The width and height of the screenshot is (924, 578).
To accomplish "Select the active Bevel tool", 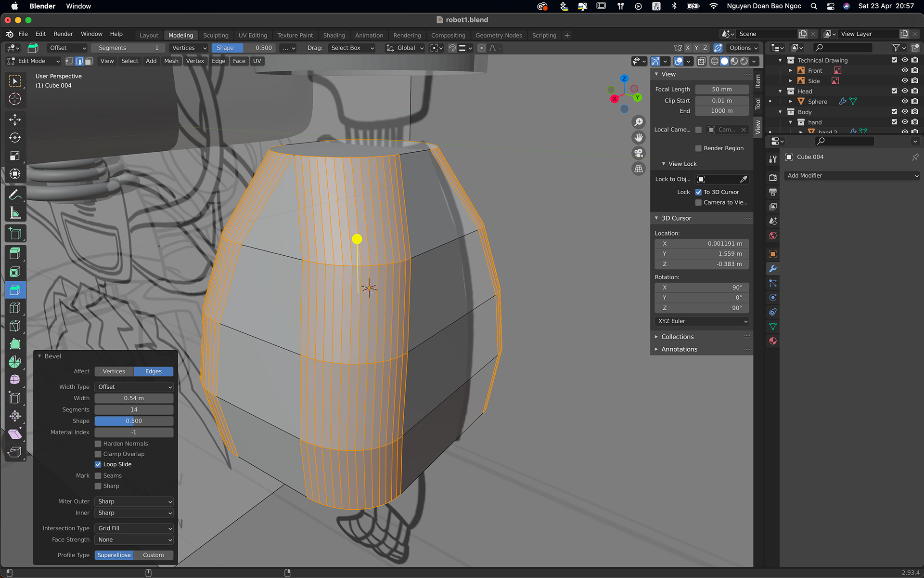I will click(15, 290).
